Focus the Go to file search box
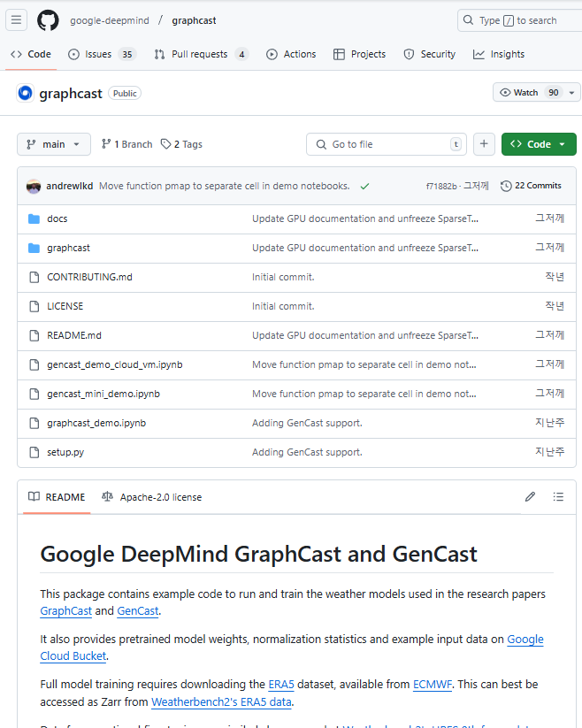 (x=387, y=144)
